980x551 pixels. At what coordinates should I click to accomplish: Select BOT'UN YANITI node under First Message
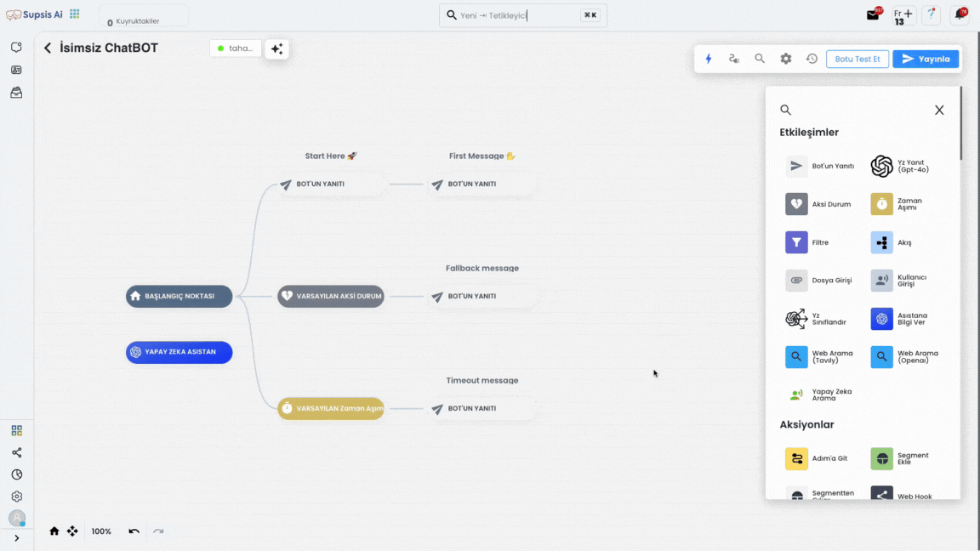[481, 185]
